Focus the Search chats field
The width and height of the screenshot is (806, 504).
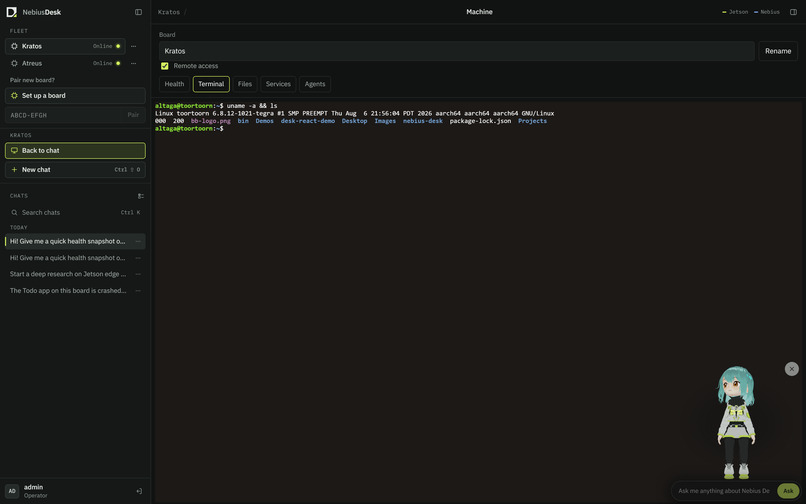click(75, 212)
